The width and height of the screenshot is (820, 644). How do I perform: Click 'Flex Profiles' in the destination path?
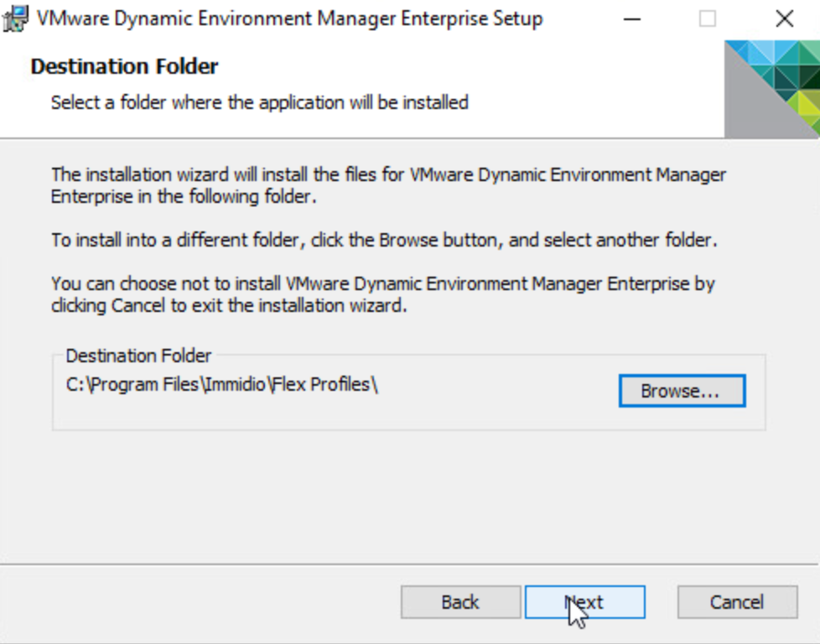coord(324,385)
